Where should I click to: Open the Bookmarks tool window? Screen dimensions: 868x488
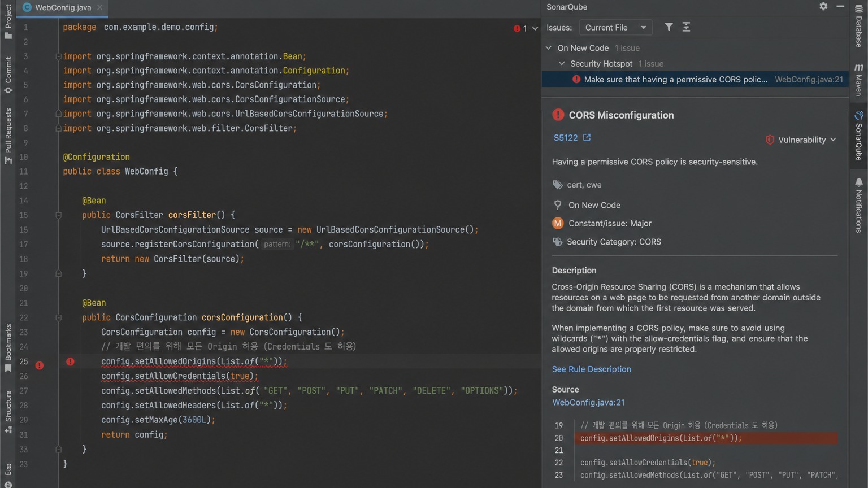[8, 348]
